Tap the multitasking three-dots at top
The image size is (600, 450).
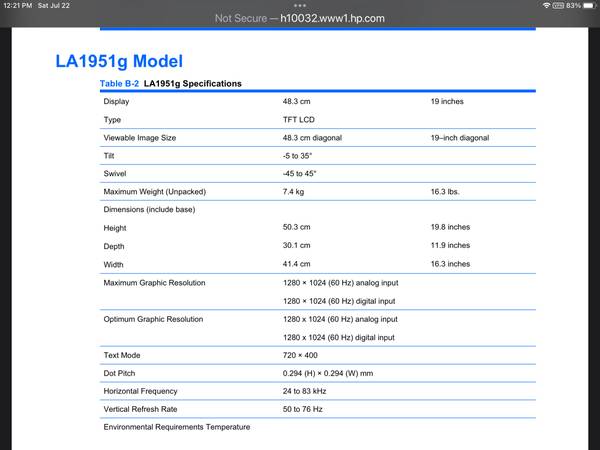coord(299,5)
